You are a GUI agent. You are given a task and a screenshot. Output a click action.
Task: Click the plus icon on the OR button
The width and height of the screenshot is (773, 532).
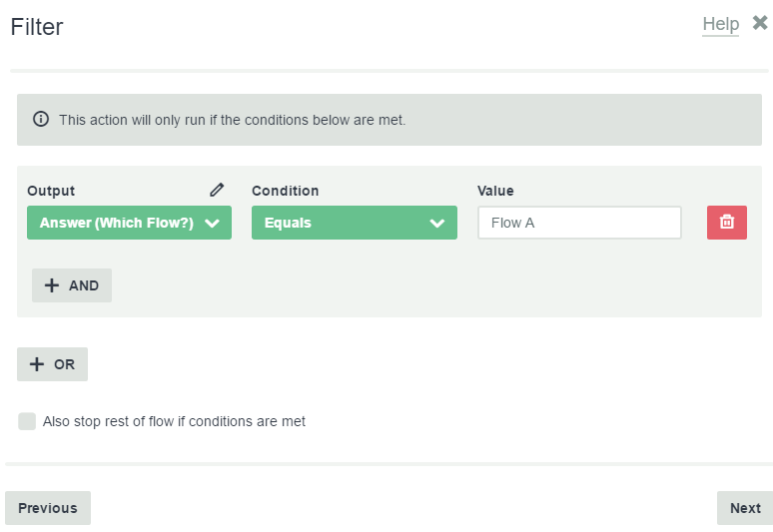(x=37, y=364)
